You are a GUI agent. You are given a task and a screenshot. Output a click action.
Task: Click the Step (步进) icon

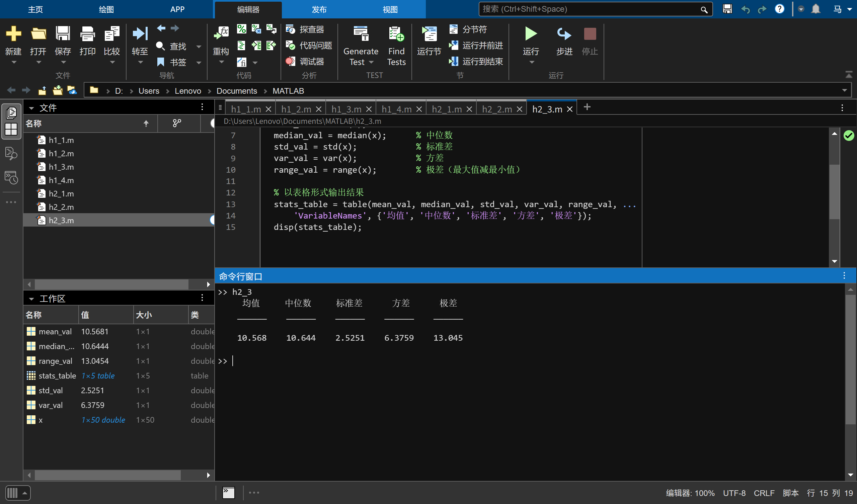coord(564,34)
